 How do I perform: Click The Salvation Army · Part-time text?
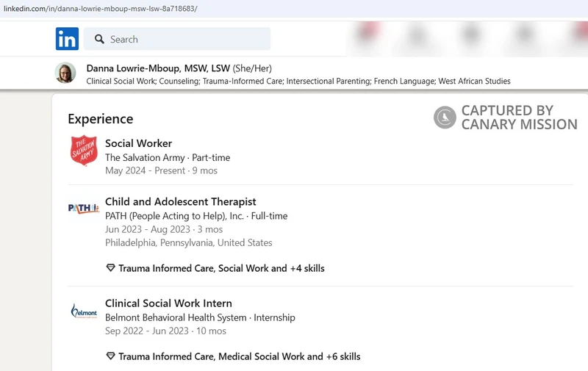tap(168, 158)
